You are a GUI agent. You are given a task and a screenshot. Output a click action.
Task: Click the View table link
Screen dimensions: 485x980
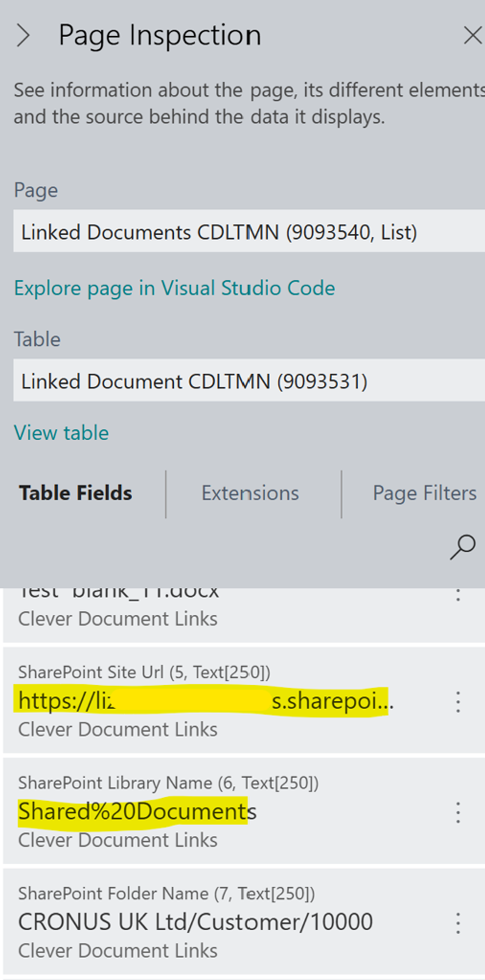[x=62, y=433]
